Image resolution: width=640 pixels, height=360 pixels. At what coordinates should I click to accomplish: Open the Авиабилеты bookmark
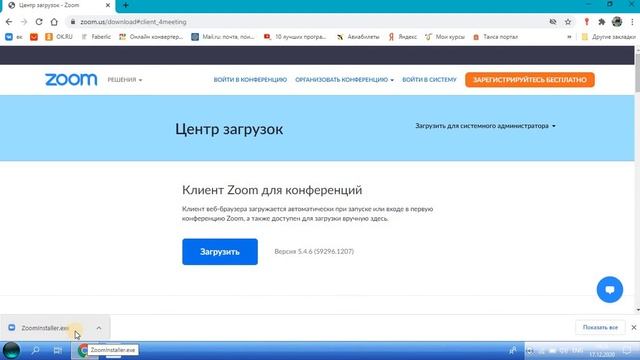pyautogui.click(x=358, y=37)
